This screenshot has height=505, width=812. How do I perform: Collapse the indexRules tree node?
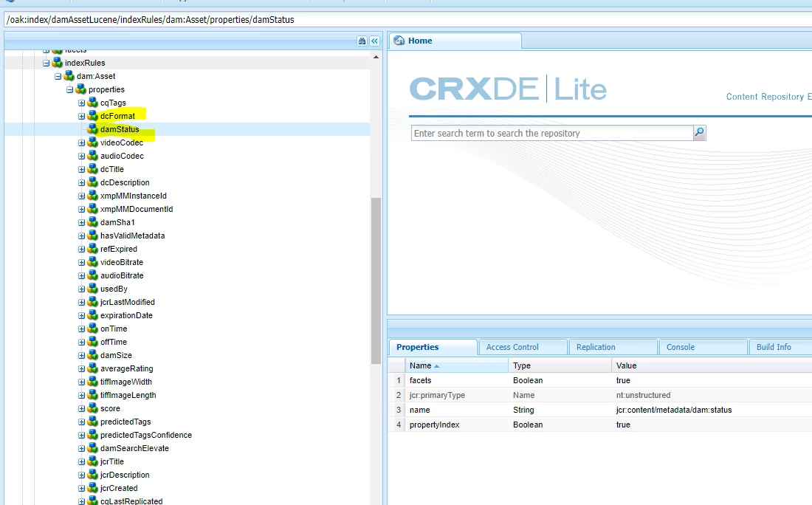coord(46,63)
